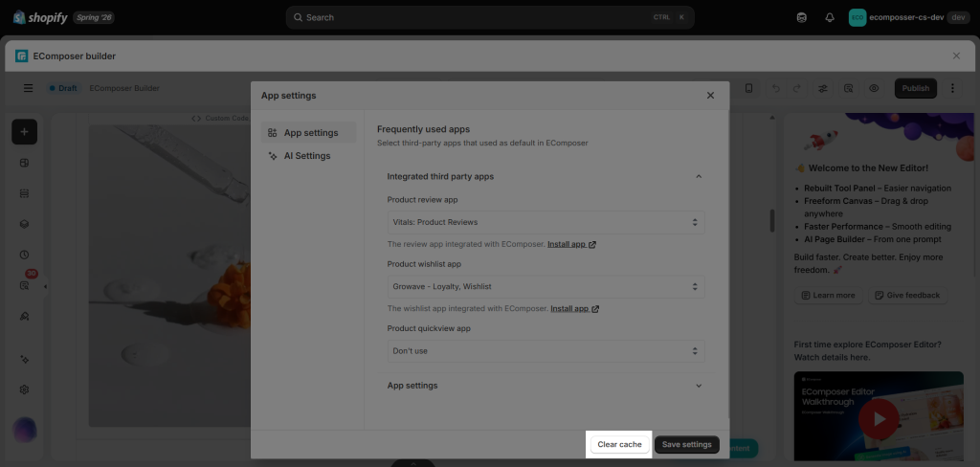Open the settings gear icon in sidebar
The width and height of the screenshot is (980, 467).
pyautogui.click(x=24, y=389)
